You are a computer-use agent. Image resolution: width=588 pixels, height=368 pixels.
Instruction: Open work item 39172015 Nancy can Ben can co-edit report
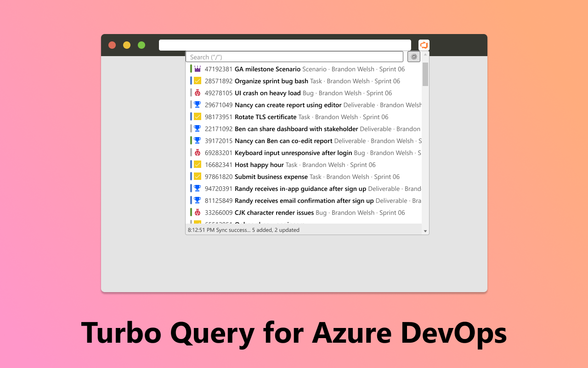[283, 140]
